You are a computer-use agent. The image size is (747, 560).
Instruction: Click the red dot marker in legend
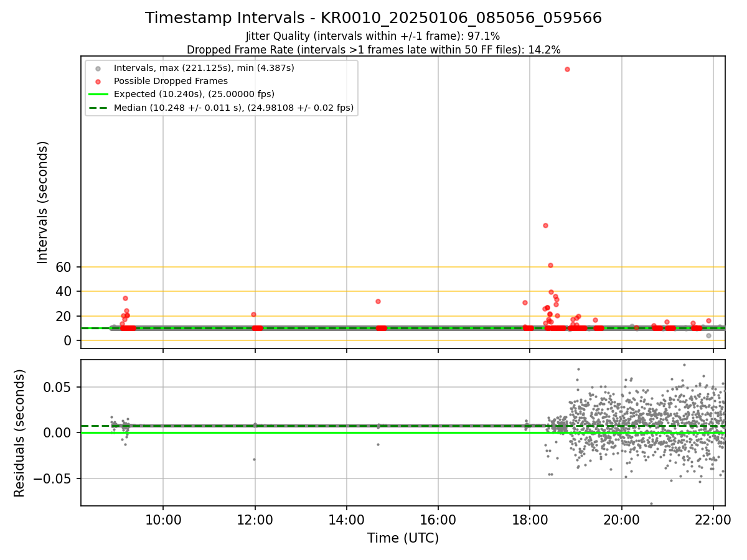(96, 81)
